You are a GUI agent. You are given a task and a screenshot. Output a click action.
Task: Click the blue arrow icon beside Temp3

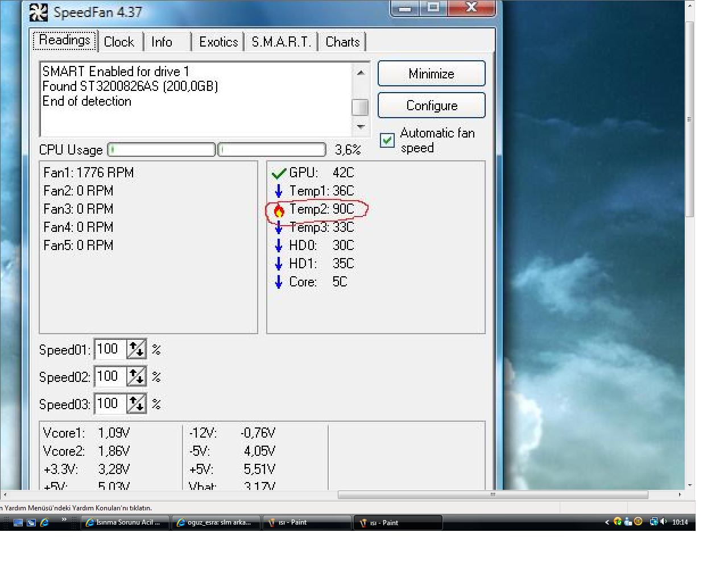pos(279,228)
